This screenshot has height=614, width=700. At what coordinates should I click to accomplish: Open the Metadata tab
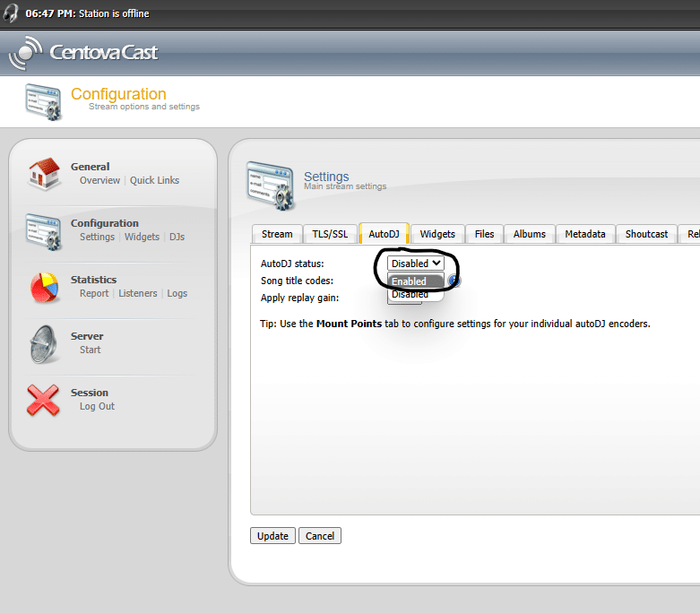coord(585,234)
